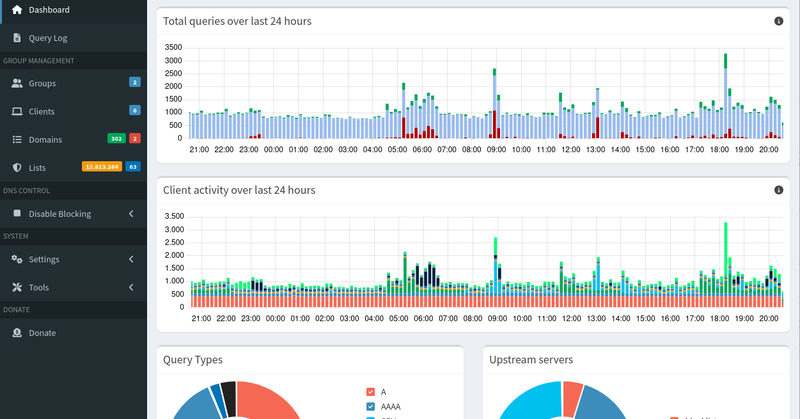Click the tallest bar in Total queries chart
The width and height of the screenshot is (800, 419).
click(726, 96)
